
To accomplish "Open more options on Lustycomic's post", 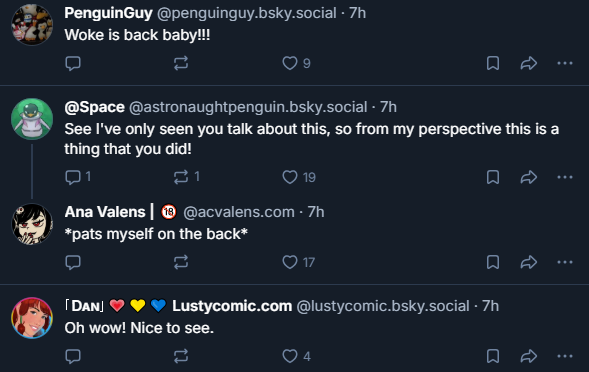I will click(565, 356).
